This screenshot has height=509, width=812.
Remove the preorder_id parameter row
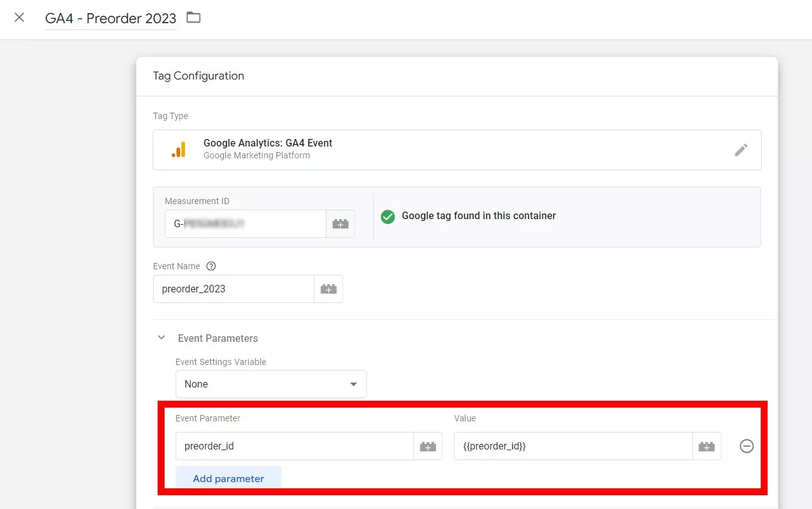coord(746,446)
